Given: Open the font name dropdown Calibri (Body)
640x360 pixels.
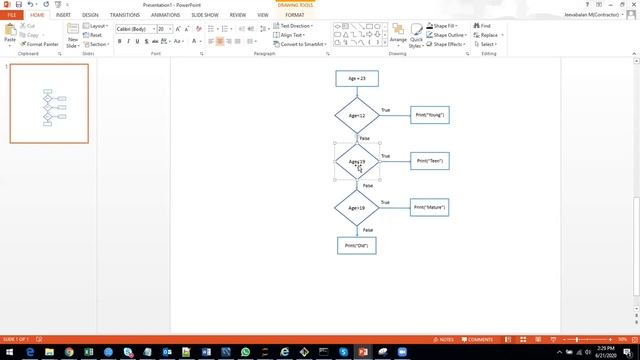Looking at the screenshot, I should (x=154, y=29).
